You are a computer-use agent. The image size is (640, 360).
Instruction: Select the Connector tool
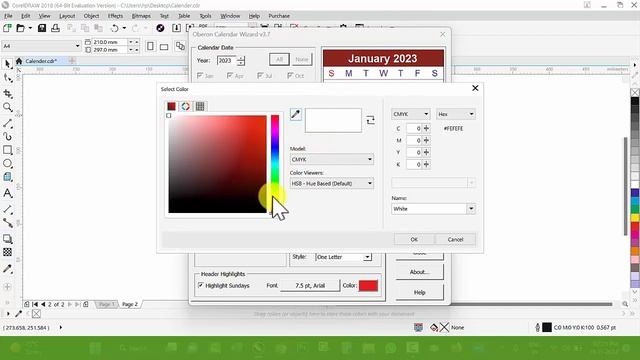[x=7, y=223]
